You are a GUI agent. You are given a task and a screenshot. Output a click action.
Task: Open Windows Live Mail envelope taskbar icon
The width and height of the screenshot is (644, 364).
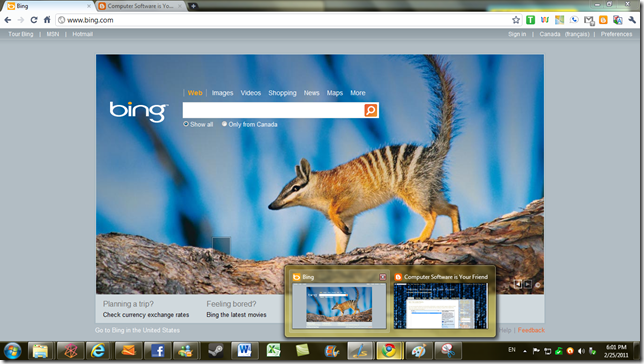pos(128,351)
